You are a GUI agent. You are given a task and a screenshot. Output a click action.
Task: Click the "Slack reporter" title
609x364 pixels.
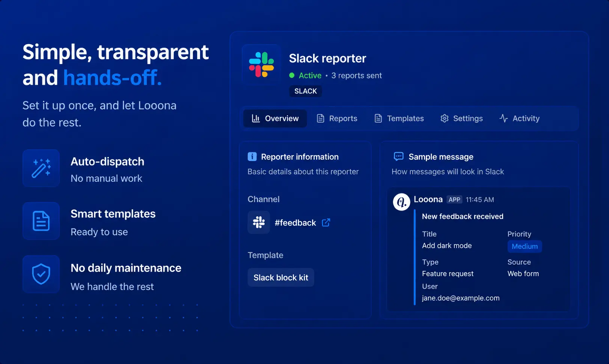[x=327, y=59]
